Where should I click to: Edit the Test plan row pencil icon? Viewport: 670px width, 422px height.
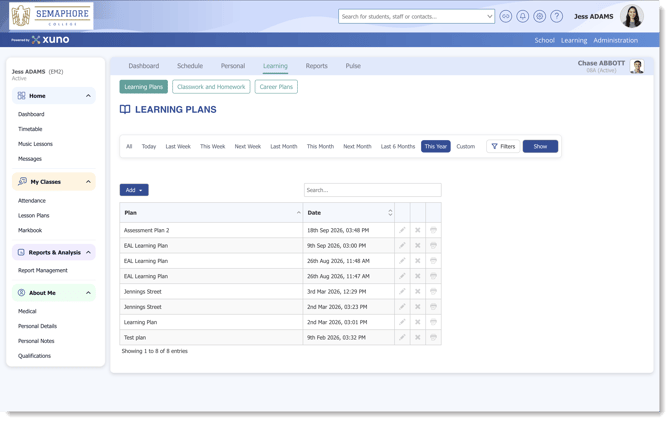402,337
